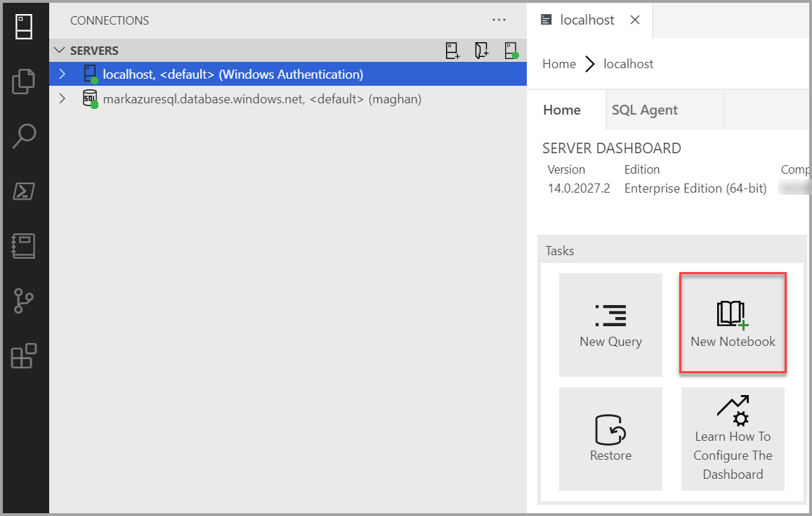Open the Terminal icon in sidebar
The width and height of the screenshot is (812, 516).
click(24, 191)
